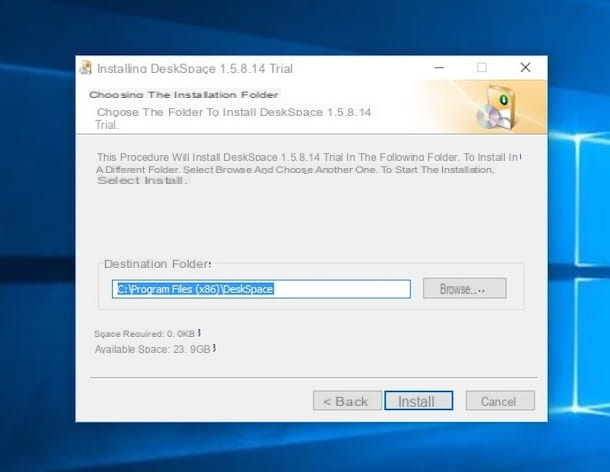Screen dimensions: 610x472
Task: Select the Destination Folder path field
Action: coord(261,289)
